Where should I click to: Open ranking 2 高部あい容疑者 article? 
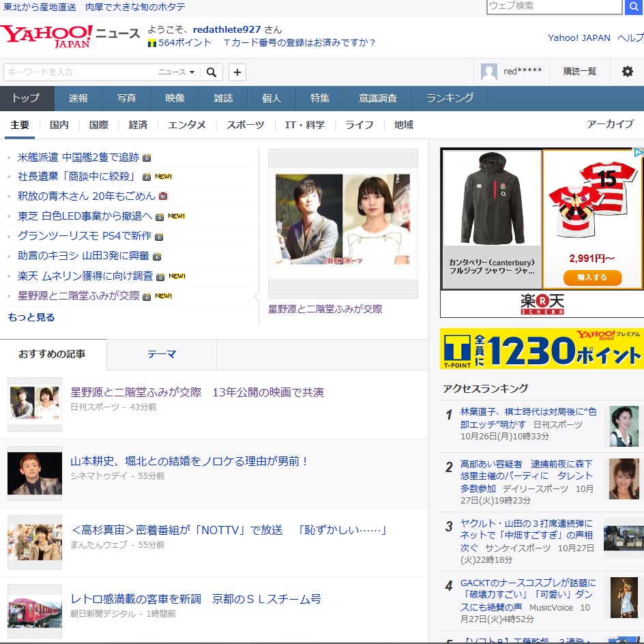pyautogui.click(x=527, y=476)
